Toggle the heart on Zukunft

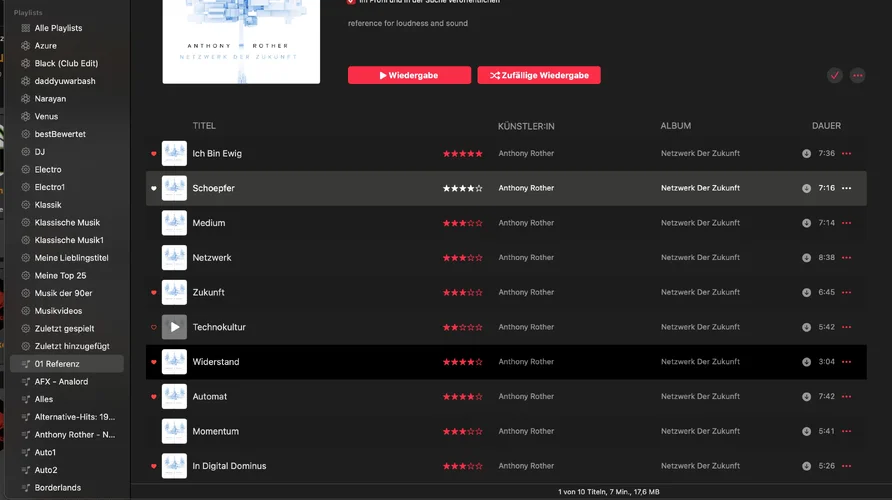point(154,292)
